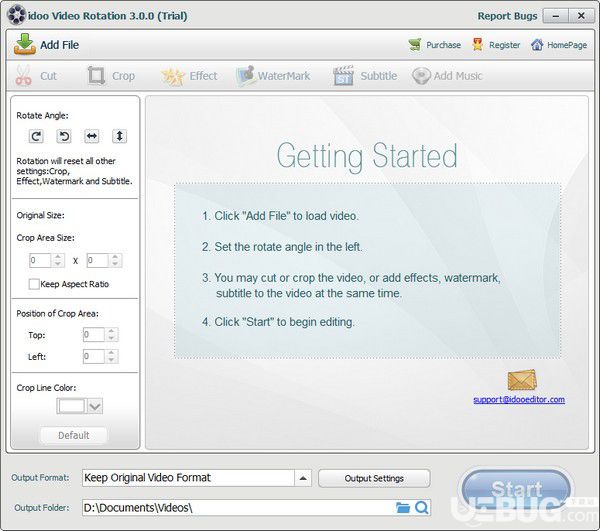Click the Register medal icon
Viewport: 600px width, 531px height.
(477, 44)
